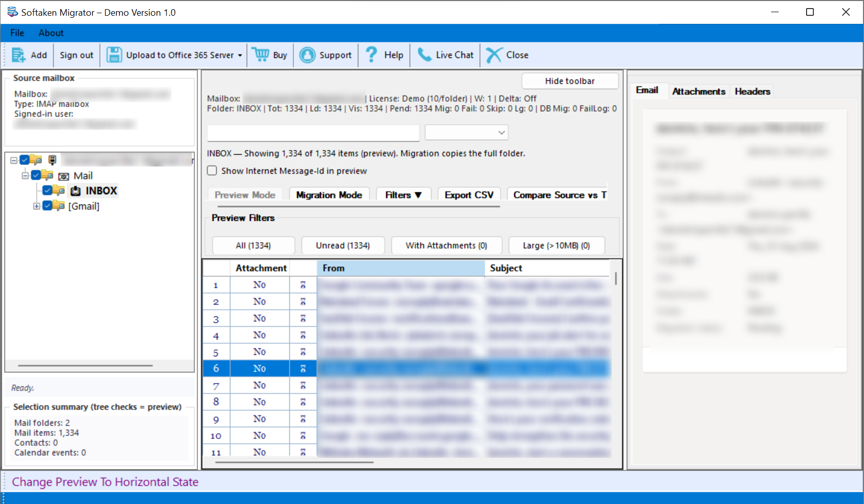
Task: Click the hourglass icon in row 9
Action: point(303,419)
